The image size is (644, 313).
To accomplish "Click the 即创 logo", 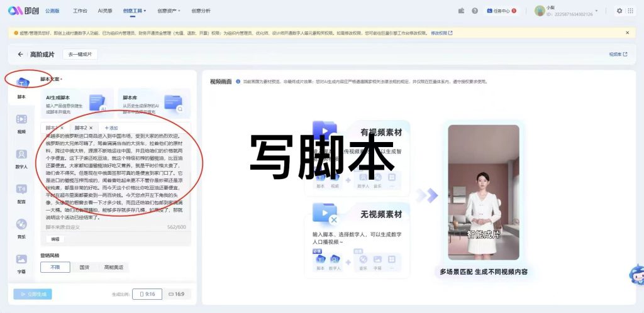I will pyautogui.click(x=23, y=11).
